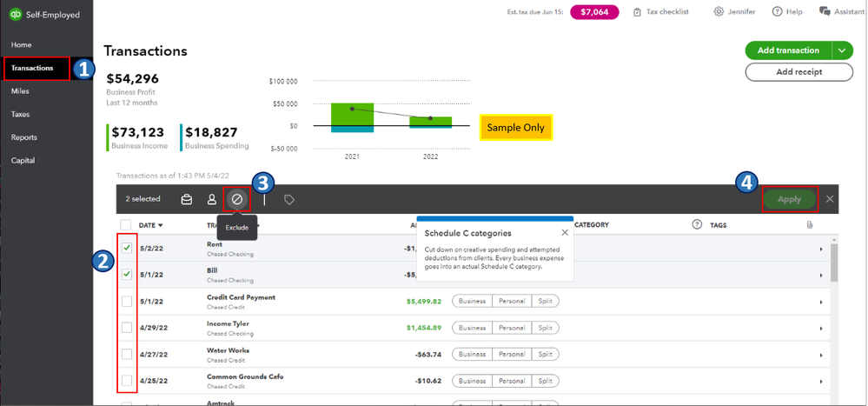Click the 2022 bar in the profit chart
The image size is (868, 406).
(x=431, y=122)
